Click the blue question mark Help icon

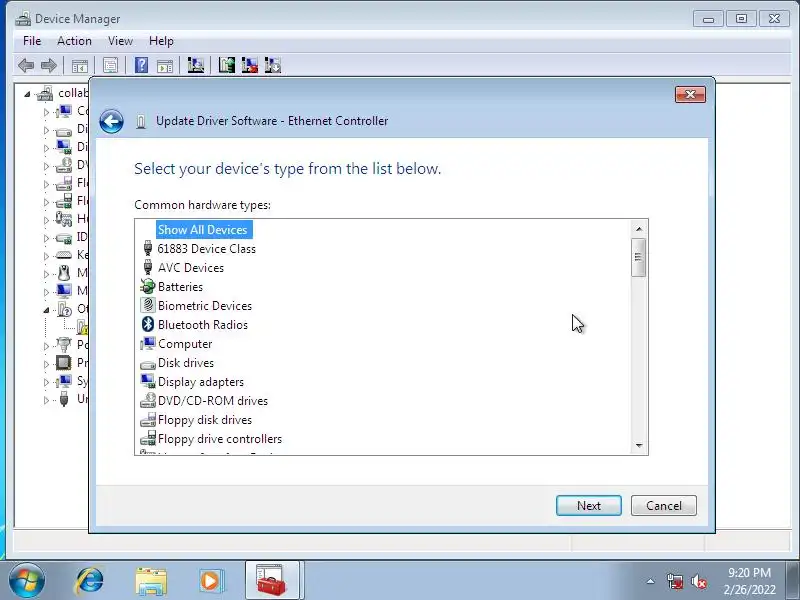click(141, 65)
